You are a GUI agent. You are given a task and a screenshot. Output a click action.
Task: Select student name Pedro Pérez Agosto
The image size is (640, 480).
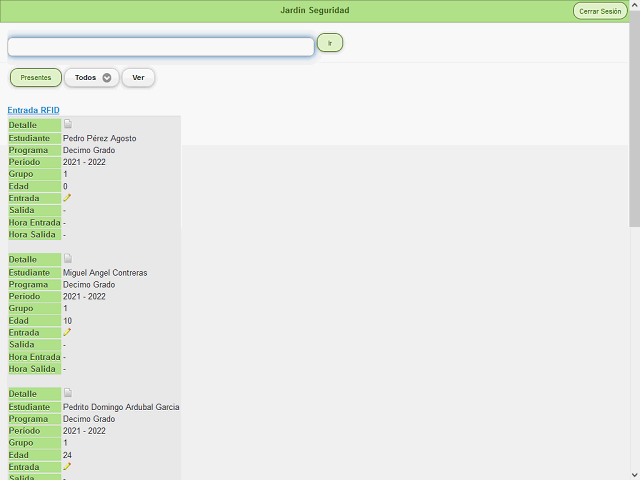pos(99,138)
